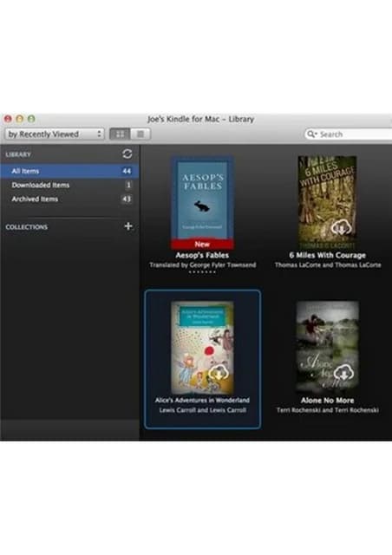Open Alice's Adventures in Wonderland cover
The height and width of the screenshot is (555, 392).
202,347
